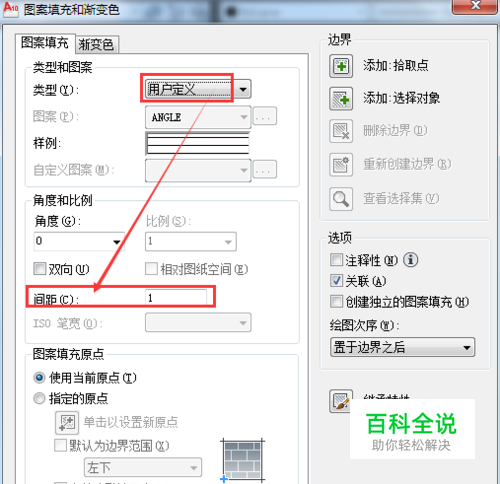This screenshot has height=484, width=500.
Task: Click the View Selections magnifier icon
Action: pyautogui.click(x=341, y=199)
